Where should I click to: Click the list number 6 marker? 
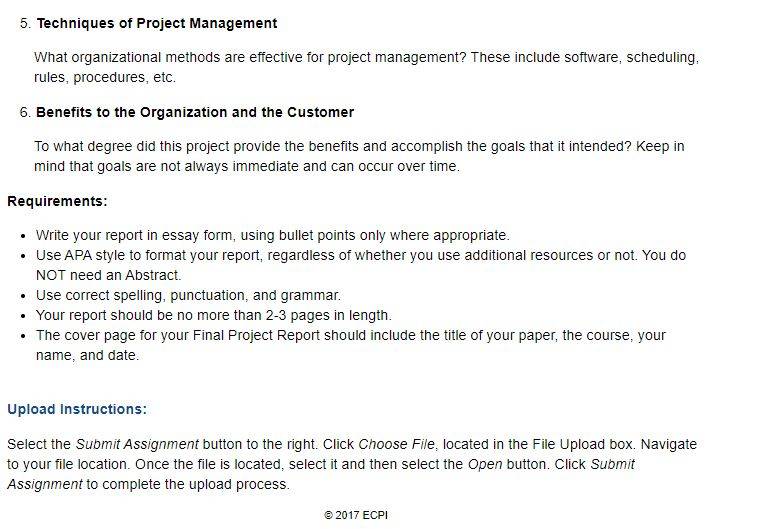point(25,112)
